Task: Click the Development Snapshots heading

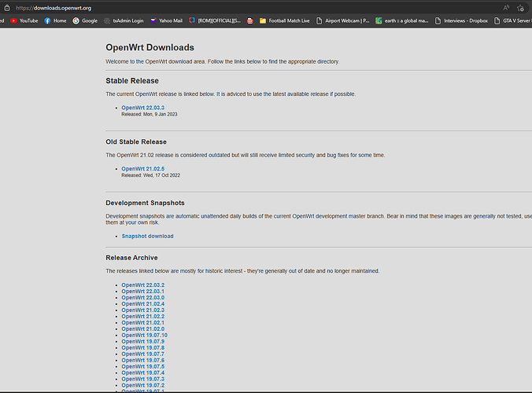Action: pos(146,203)
